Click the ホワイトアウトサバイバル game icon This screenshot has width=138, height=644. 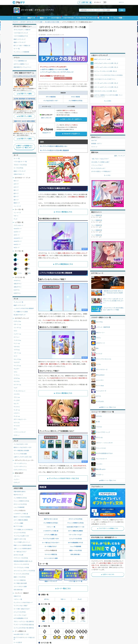click(x=93, y=359)
